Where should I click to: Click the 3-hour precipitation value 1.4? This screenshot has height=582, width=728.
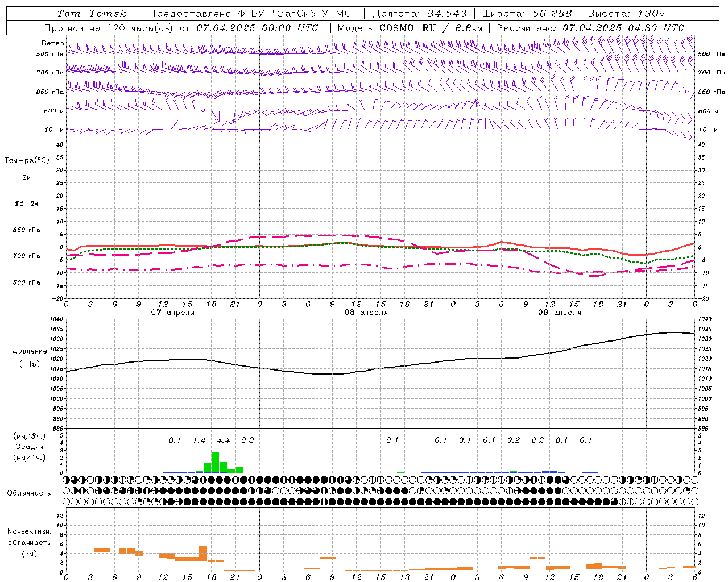[x=199, y=440]
